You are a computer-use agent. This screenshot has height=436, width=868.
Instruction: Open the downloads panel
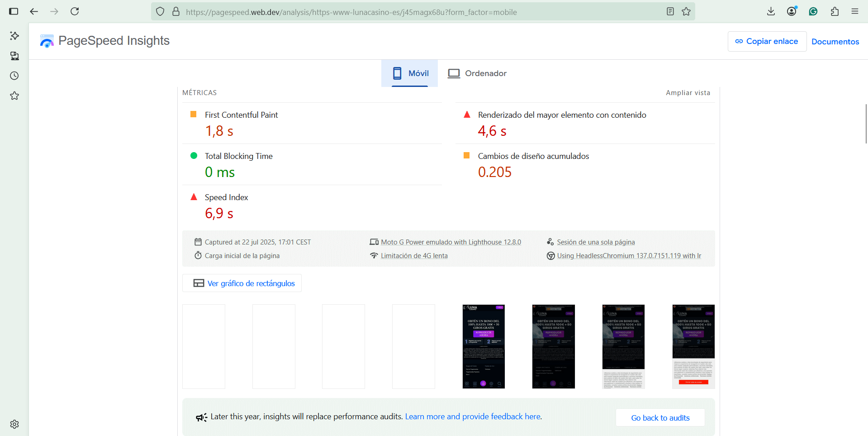[771, 11]
